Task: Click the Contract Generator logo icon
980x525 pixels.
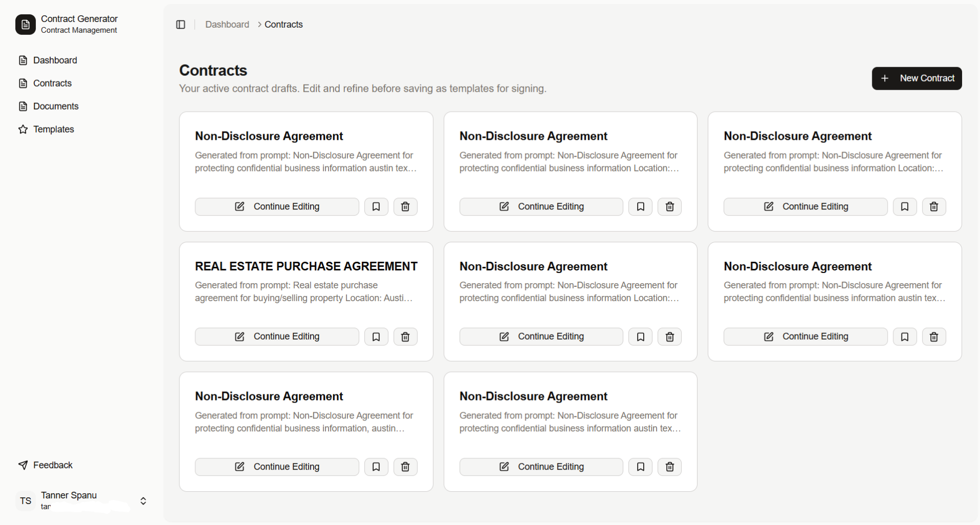Action: [x=26, y=25]
